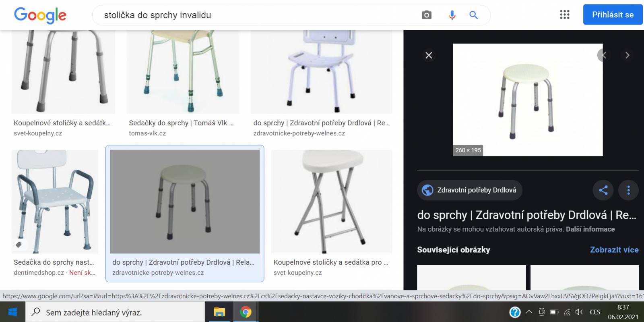644x322 pixels.
Task: Open Wi-Fi network tray icon
Action: (567, 312)
